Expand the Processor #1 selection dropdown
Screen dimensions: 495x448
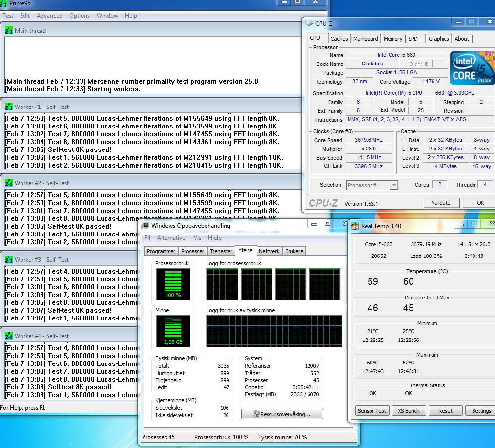point(393,185)
